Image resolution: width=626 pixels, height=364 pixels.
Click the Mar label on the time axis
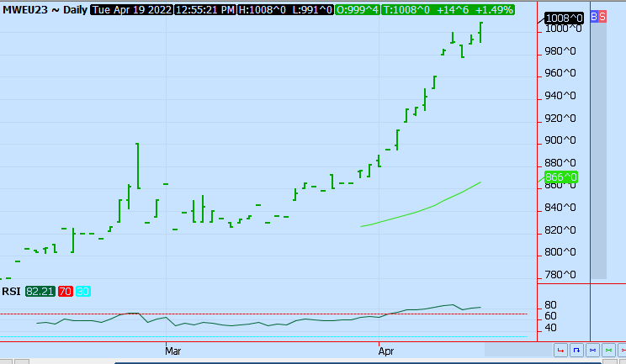coord(172,351)
